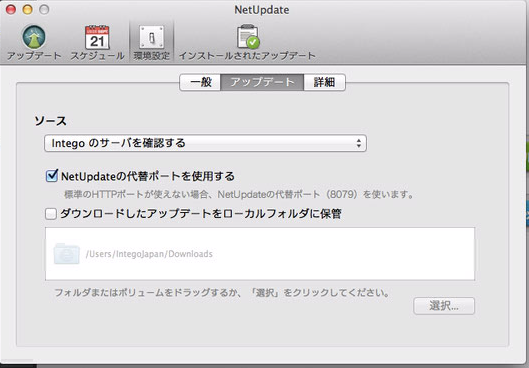Switch to the 一般 tab
529x368 pixels.
click(200, 82)
